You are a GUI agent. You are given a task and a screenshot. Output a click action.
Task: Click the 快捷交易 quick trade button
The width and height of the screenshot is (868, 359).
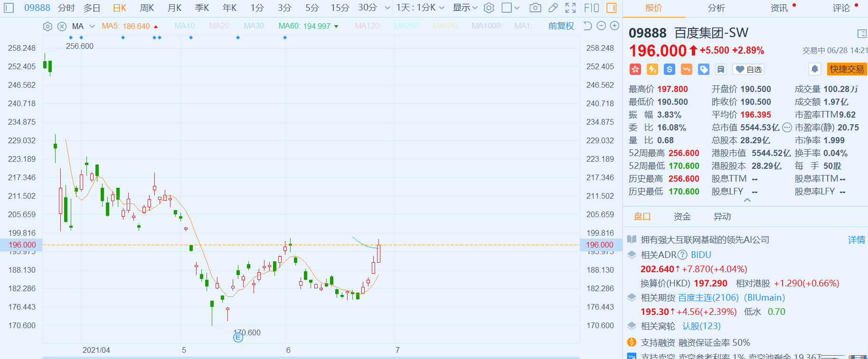click(x=847, y=69)
